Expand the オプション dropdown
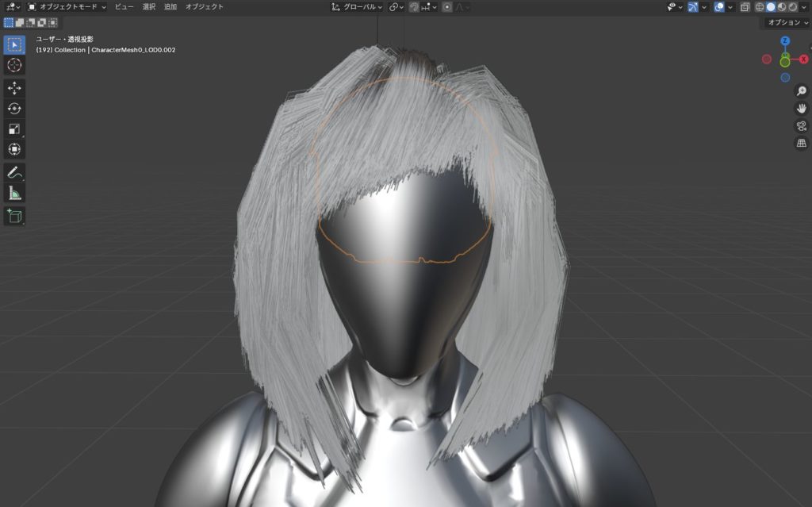The width and height of the screenshot is (812, 507). [x=787, y=22]
